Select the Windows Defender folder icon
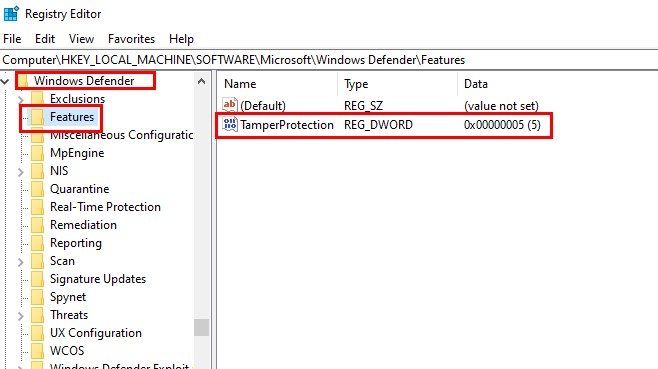Viewport: 658px width, 369px height. click(23, 81)
